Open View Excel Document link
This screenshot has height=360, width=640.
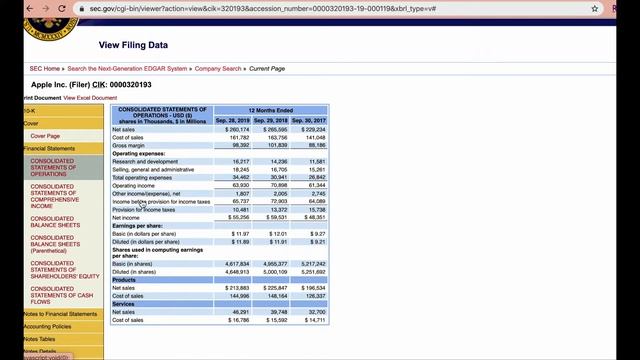[90, 98]
